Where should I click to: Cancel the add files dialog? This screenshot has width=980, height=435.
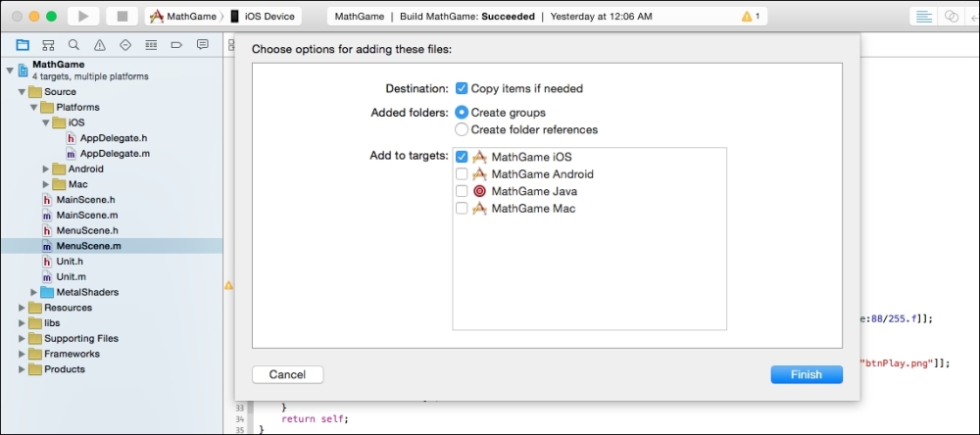tap(287, 374)
